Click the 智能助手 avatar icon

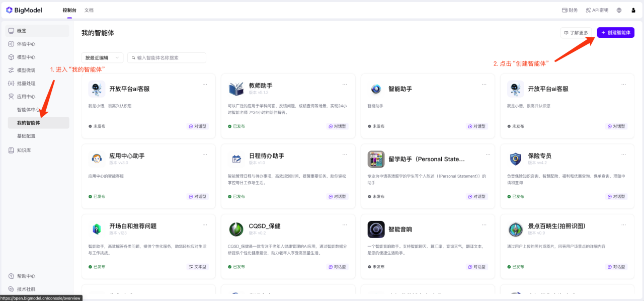pyautogui.click(x=376, y=89)
